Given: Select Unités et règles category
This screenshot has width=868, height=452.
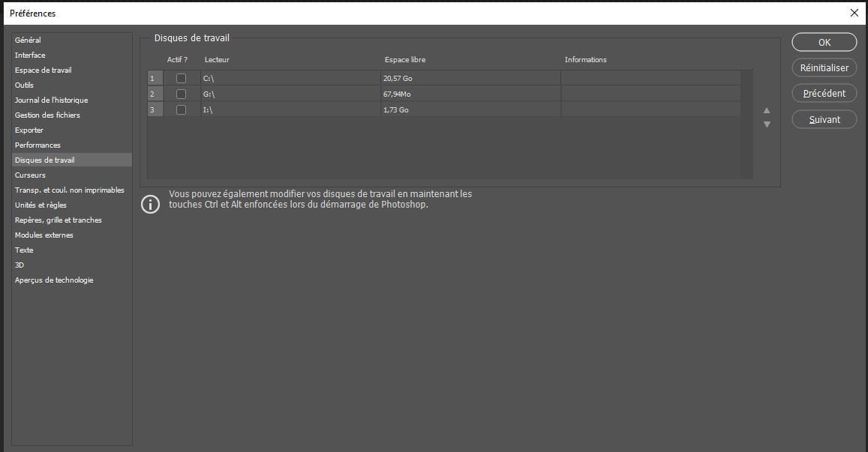Looking at the screenshot, I should click(41, 205).
